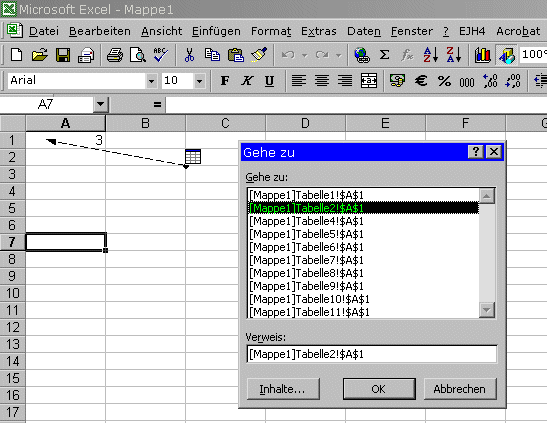
Task: Toggle the Drawing toolbar icon
Action: (x=506, y=55)
